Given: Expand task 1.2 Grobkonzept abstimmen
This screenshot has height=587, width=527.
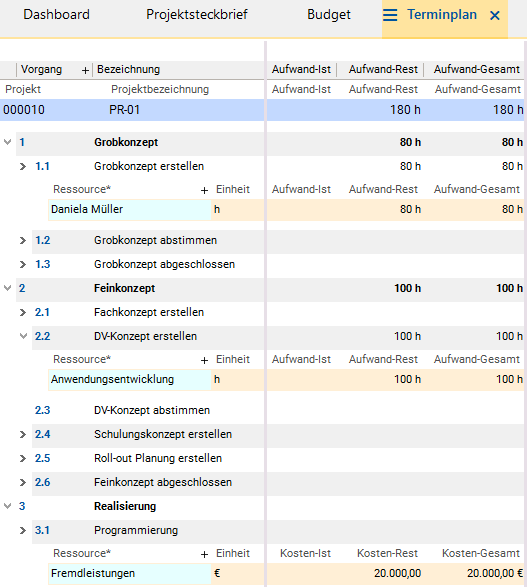Looking at the screenshot, I should (23, 240).
